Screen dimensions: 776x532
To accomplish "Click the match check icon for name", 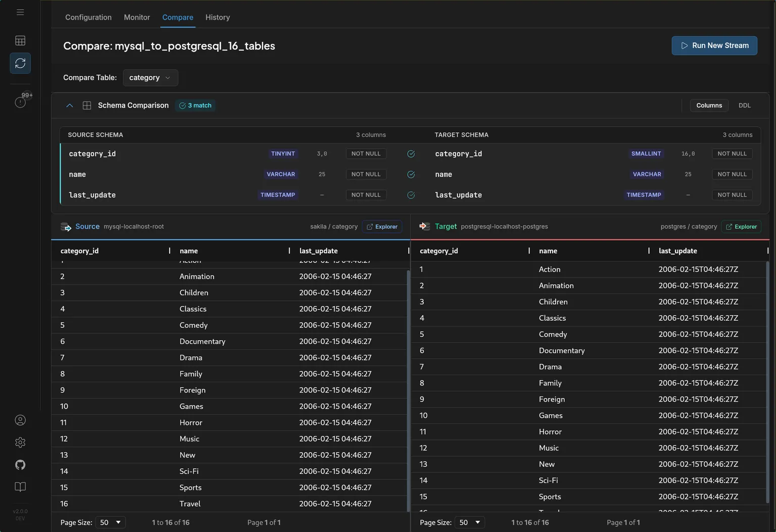I will [x=411, y=174].
